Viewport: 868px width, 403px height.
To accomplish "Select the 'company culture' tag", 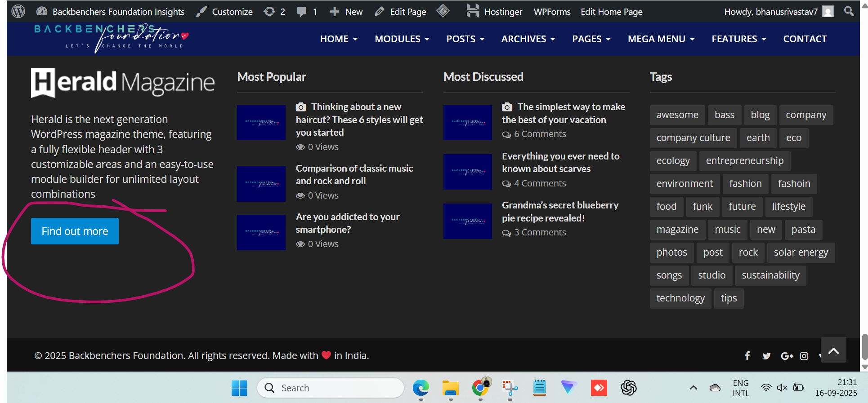I will click(x=693, y=138).
